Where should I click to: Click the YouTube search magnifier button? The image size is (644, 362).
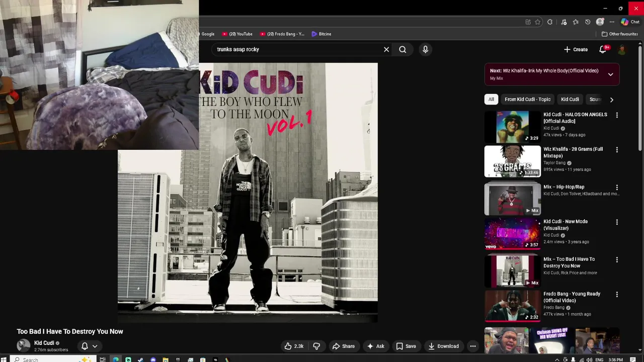tap(403, 49)
